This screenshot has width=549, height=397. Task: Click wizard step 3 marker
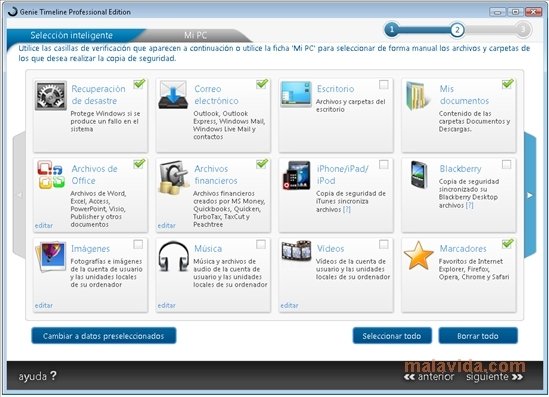(x=523, y=29)
